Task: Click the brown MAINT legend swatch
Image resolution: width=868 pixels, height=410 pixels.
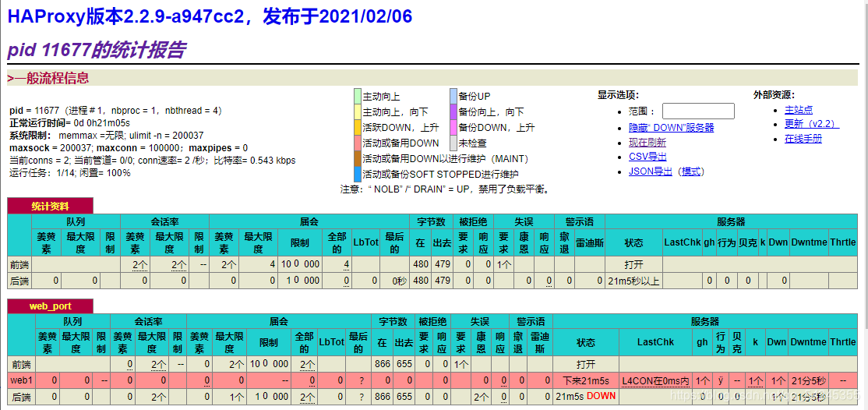Action: pos(357,158)
